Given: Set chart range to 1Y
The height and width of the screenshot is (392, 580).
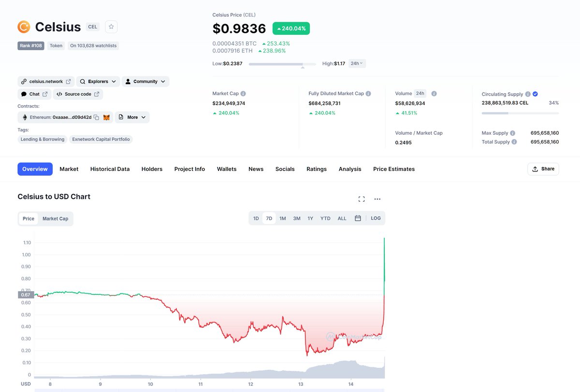Looking at the screenshot, I should pos(310,218).
